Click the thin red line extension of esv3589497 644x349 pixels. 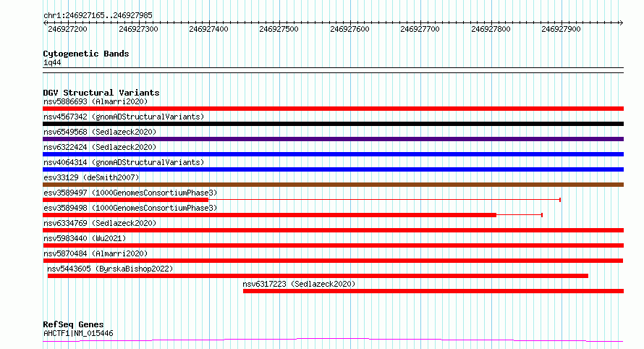tap(384, 200)
